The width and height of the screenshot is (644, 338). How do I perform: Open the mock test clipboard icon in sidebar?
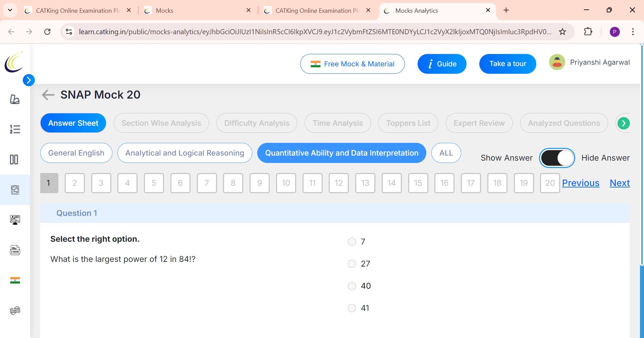pyautogui.click(x=15, y=190)
